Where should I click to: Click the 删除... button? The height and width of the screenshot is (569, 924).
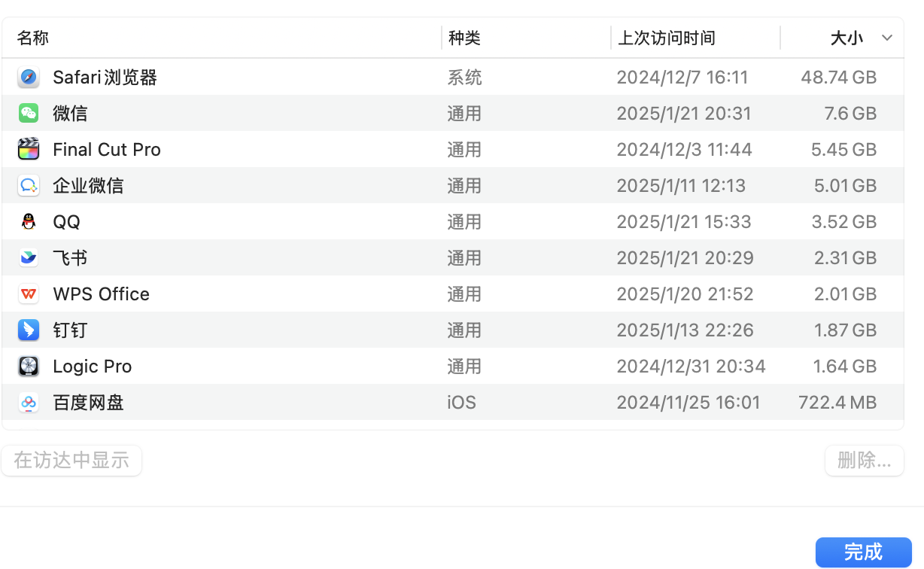[x=864, y=460]
